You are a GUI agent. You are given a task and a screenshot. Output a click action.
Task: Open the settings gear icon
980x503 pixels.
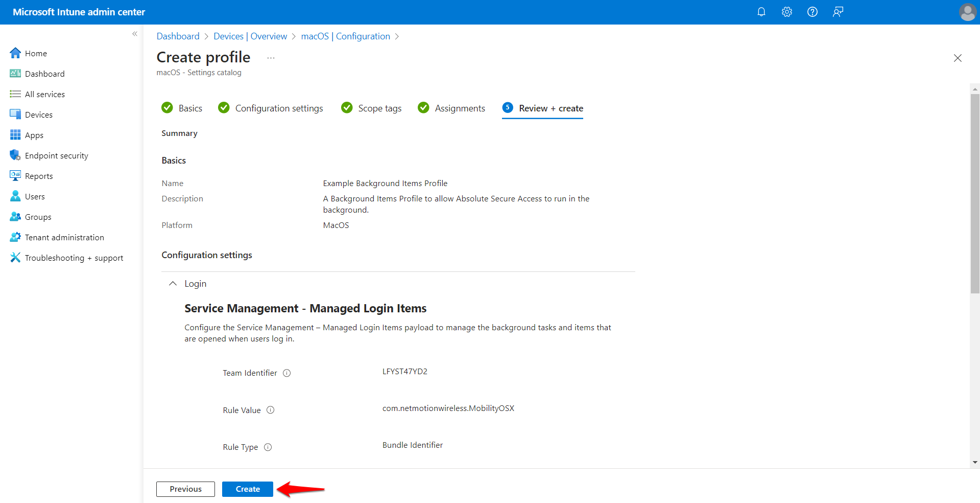[786, 12]
